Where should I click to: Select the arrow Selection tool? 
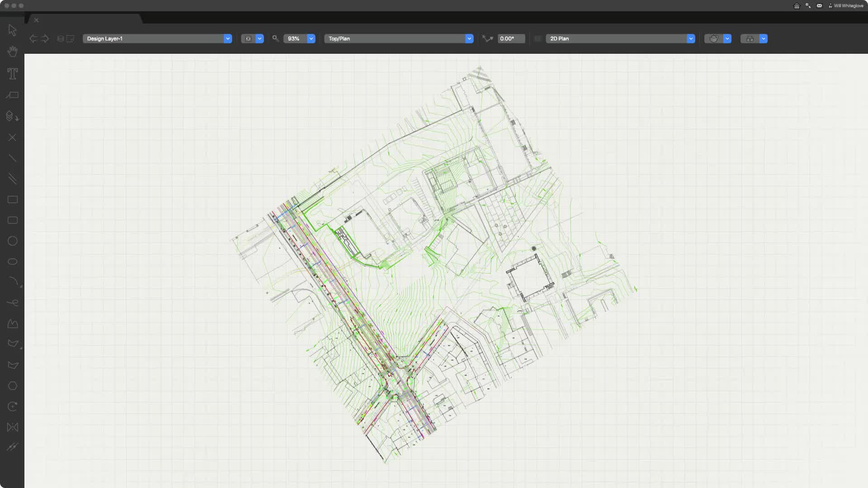click(12, 30)
